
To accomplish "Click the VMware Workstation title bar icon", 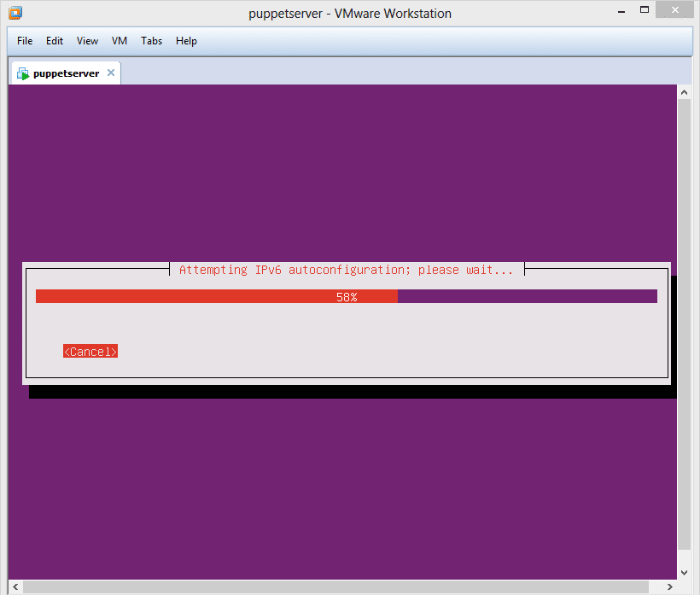I will coord(15,13).
